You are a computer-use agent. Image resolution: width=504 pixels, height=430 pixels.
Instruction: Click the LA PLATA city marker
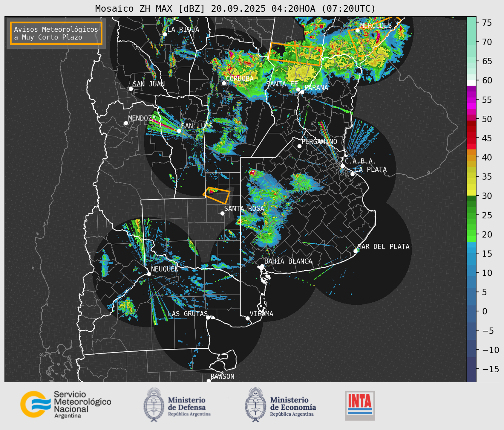click(353, 174)
